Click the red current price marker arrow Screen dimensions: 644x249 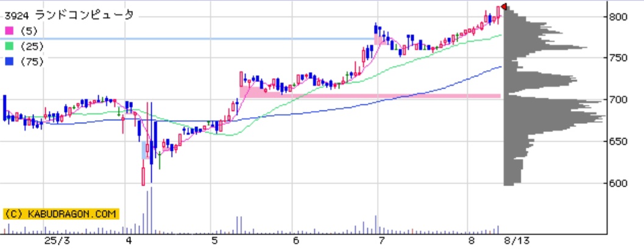click(503, 7)
